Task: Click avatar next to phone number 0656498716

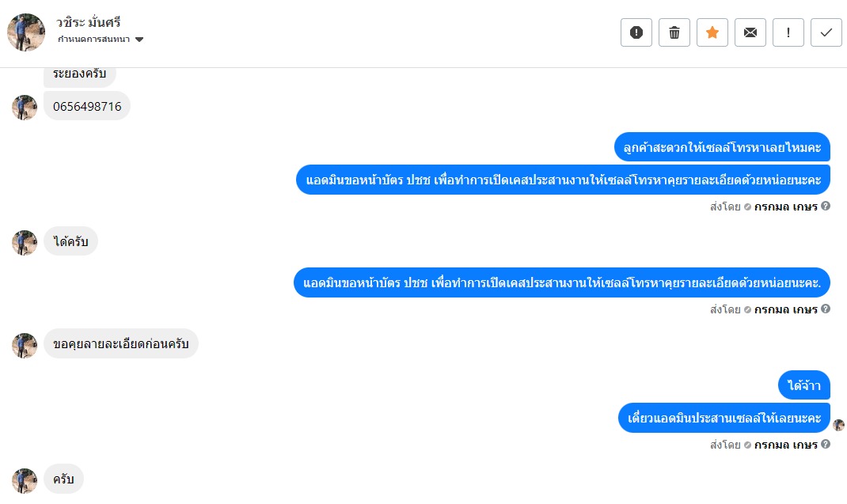Action: (25, 107)
